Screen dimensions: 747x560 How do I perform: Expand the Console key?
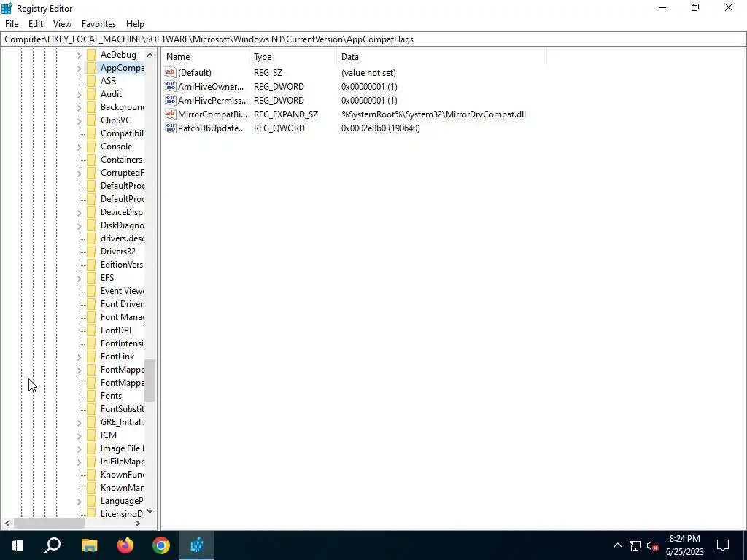[79, 147]
